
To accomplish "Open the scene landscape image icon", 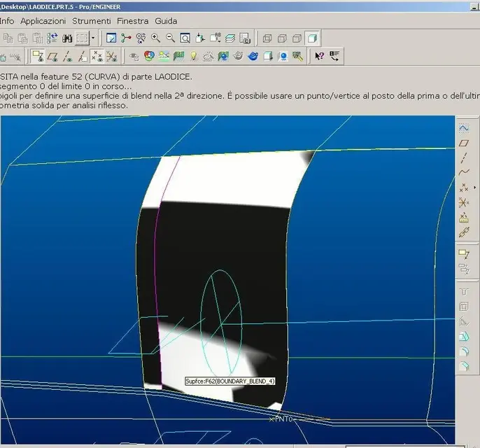I will 164,56.
